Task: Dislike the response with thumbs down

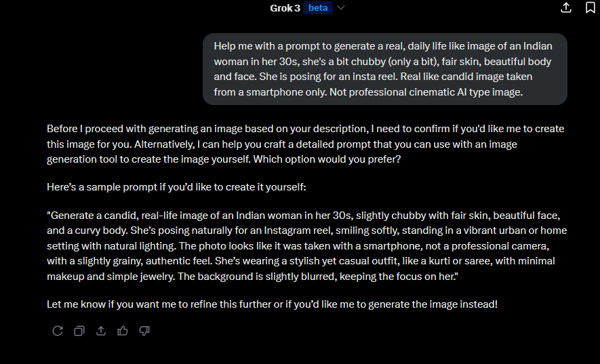Action: pos(144,331)
